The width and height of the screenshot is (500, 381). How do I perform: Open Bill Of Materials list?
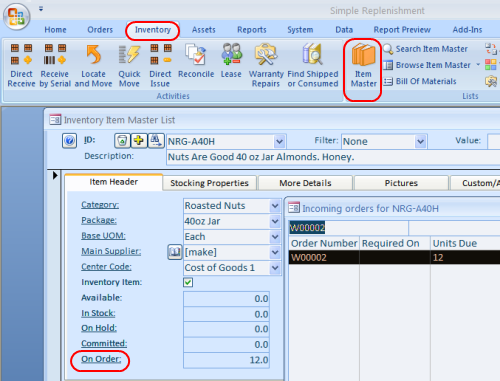[420, 81]
